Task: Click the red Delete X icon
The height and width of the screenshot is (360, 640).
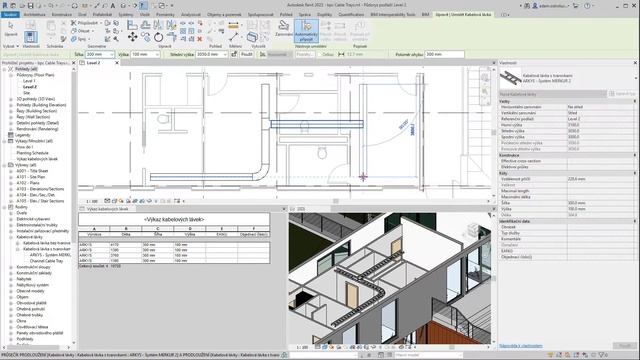Action: (x=200, y=39)
